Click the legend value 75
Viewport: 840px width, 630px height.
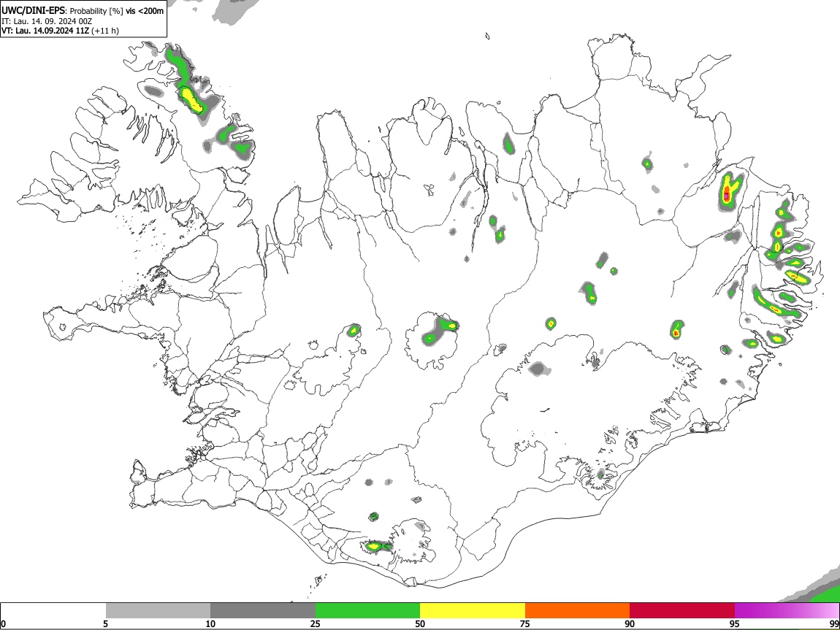point(525,623)
